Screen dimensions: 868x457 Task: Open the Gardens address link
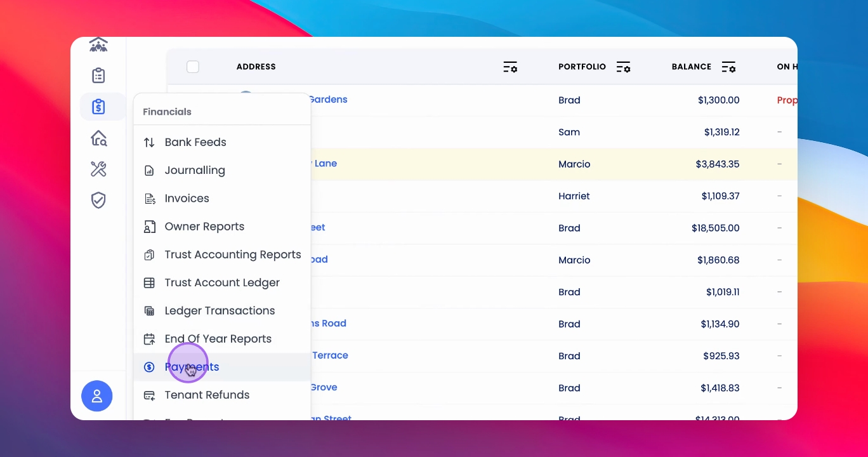tap(328, 99)
